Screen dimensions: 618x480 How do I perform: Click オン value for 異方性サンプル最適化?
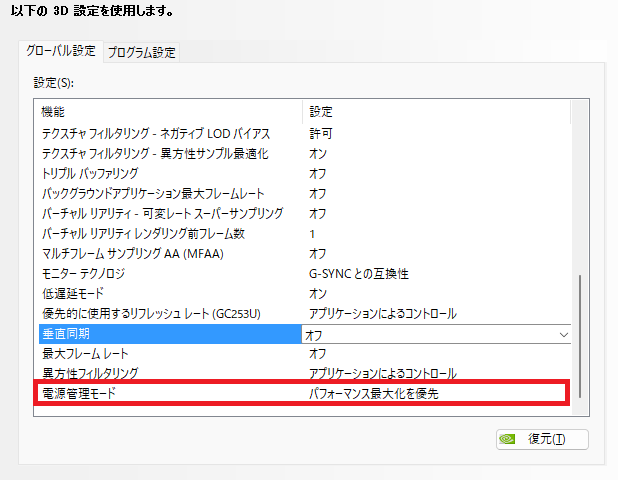tap(318, 154)
